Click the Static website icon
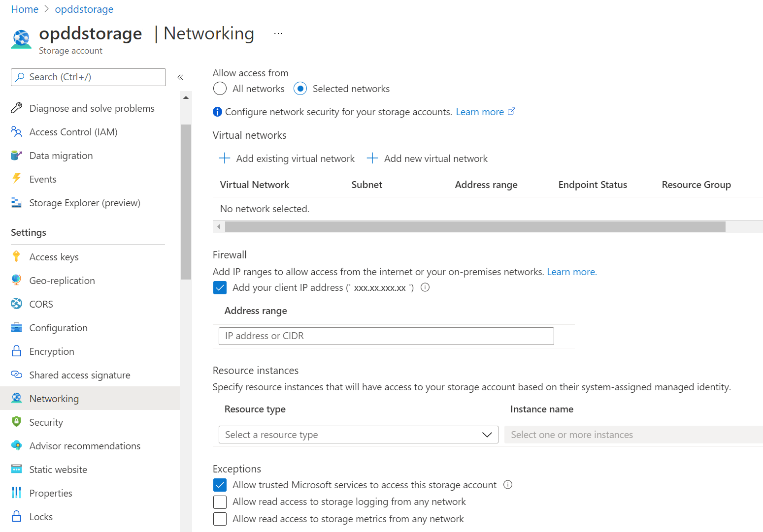The image size is (763, 532). (16, 469)
